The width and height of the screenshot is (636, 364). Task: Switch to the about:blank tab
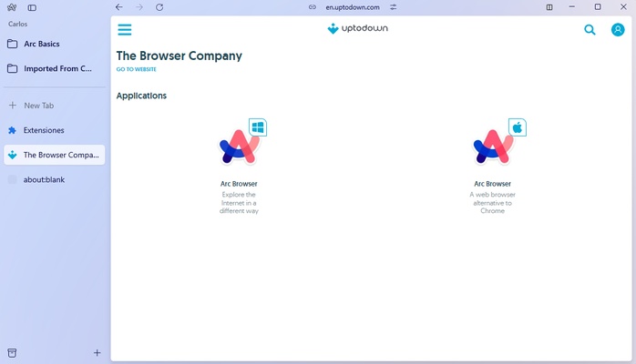click(55, 179)
